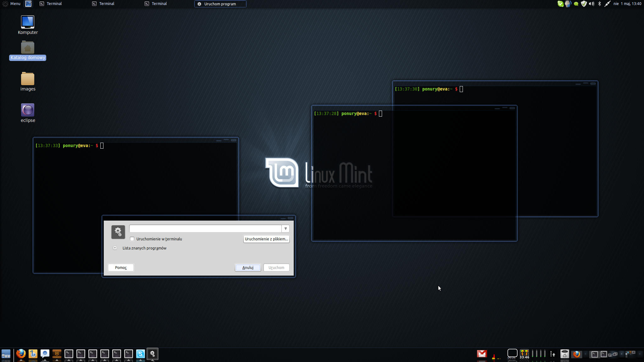Switch to Firefox thumbnail in bottom right panel

tap(576, 354)
